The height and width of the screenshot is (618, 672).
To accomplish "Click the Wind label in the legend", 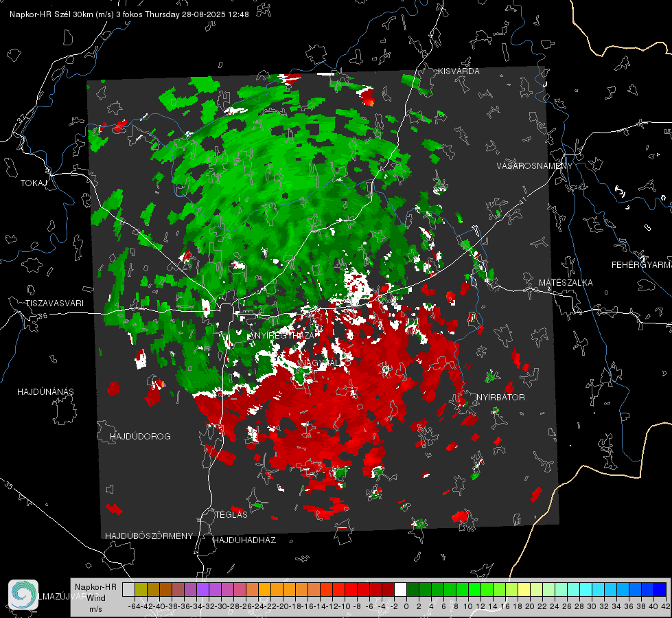I will (x=96, y=598).
